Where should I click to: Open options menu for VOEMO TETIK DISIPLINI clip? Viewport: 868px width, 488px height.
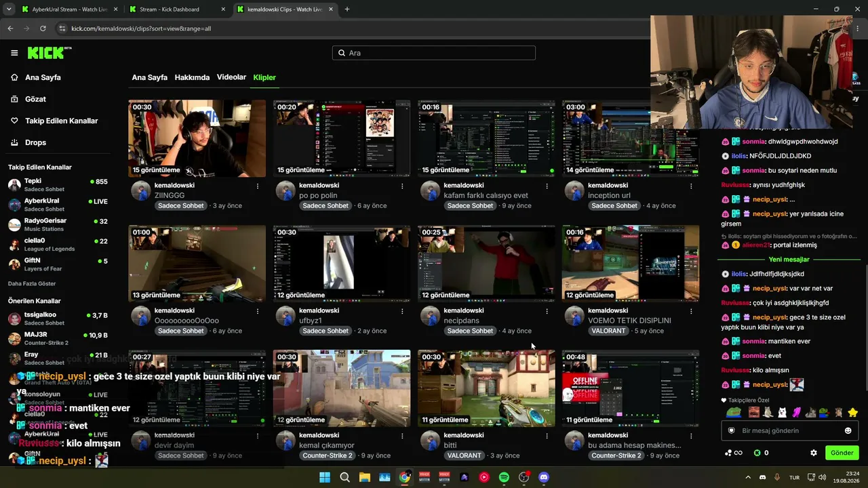pos(692,311)
